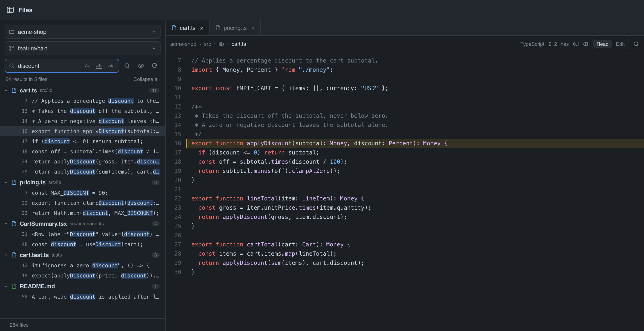Toggle the Files sidebar panel icon
644x331 pixels.
(10, 10)
